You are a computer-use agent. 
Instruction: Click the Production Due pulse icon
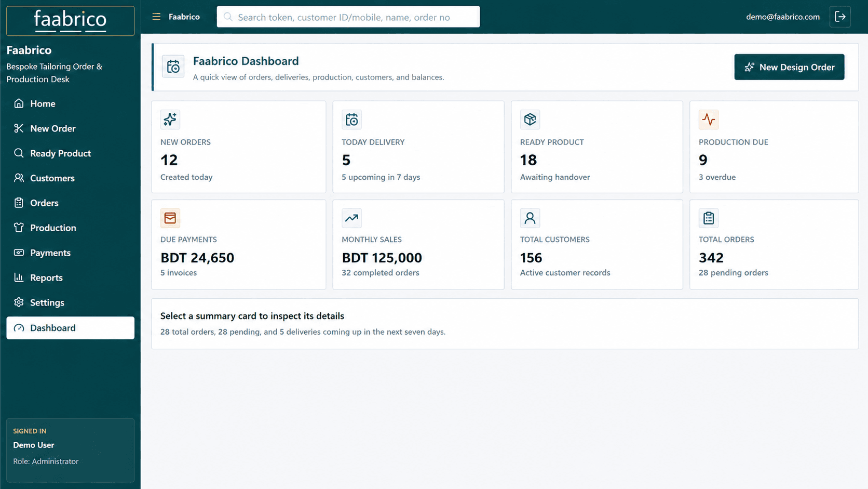708,120
